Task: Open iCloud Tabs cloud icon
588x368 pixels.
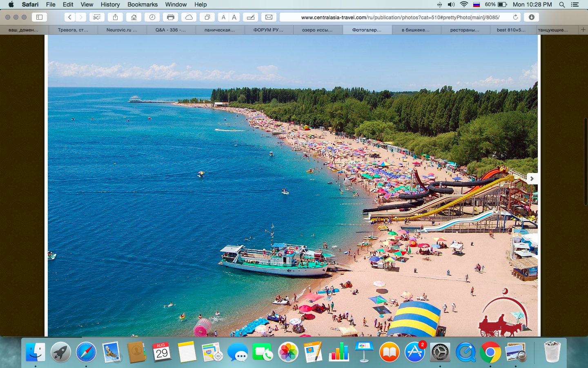Action: 189,17
